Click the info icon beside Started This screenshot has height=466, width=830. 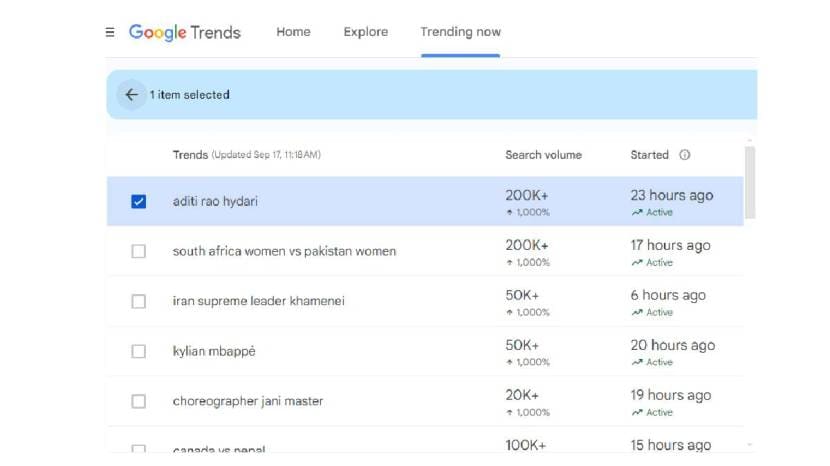[x=685, y=155]
